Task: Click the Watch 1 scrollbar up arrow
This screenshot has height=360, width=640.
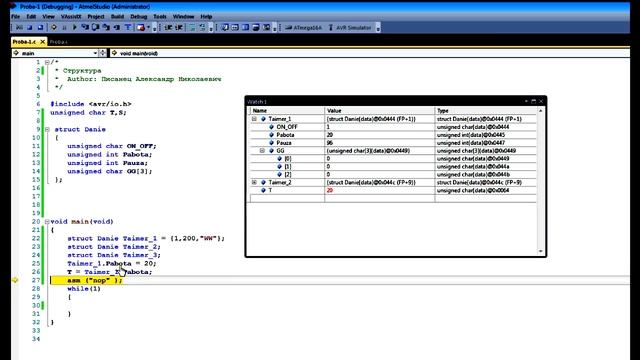Action: 541,111
